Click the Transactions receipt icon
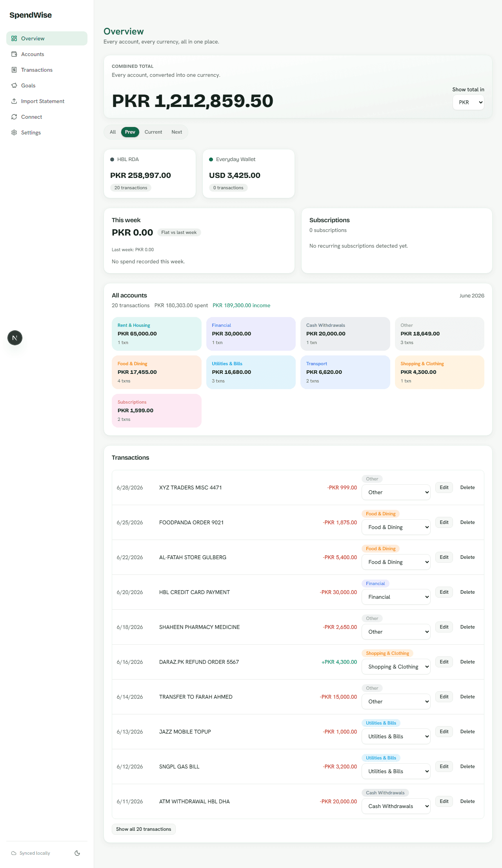Viewport: 502px width, 868px height. (x=14, y=70)
